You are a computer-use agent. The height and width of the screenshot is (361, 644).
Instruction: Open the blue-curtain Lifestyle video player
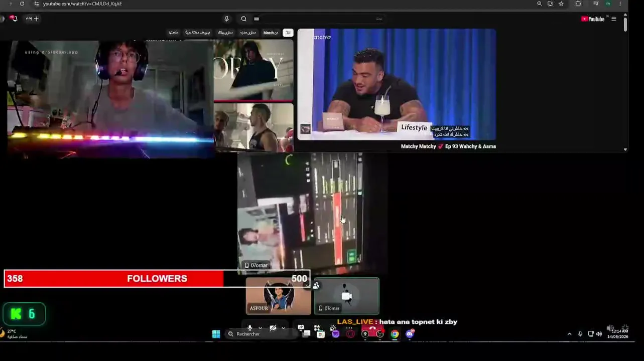(x=397, y=84)
